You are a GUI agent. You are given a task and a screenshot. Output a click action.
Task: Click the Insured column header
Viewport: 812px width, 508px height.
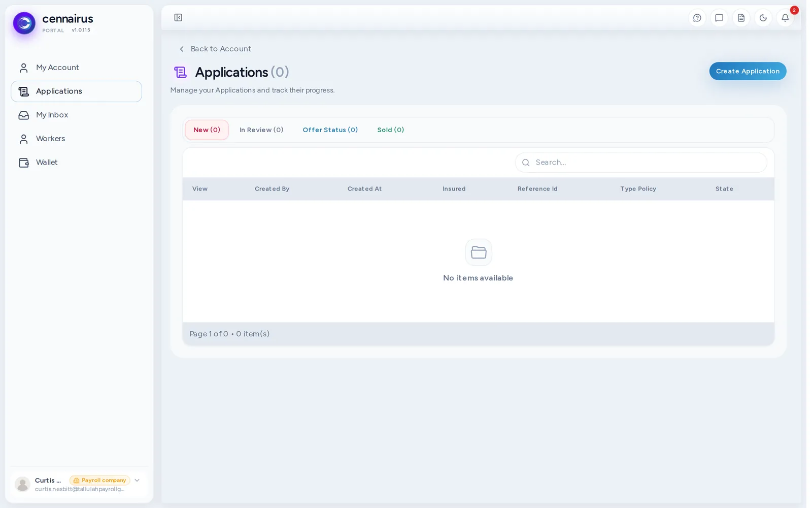[x=454, y=189]
